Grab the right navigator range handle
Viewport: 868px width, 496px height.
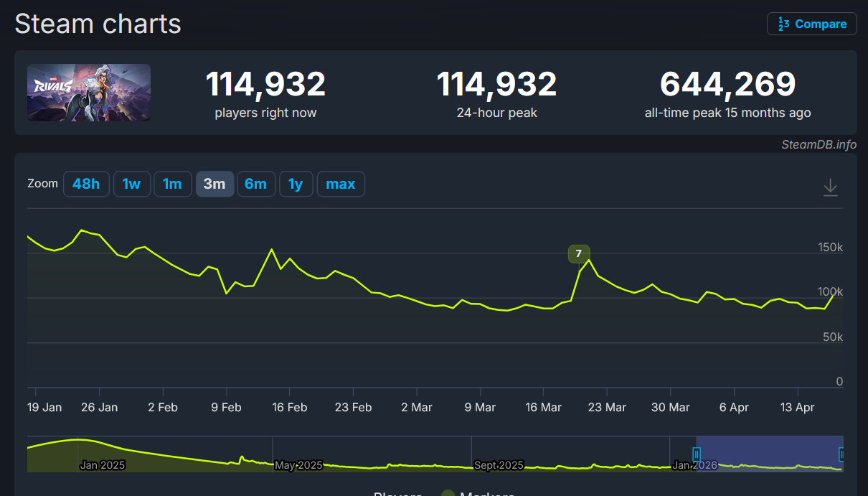[x=842, y=454]
